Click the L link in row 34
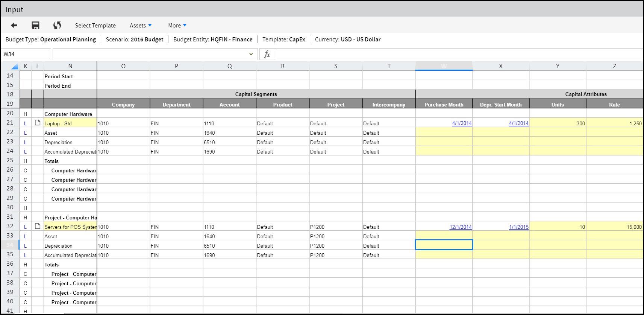 (25, 245)
